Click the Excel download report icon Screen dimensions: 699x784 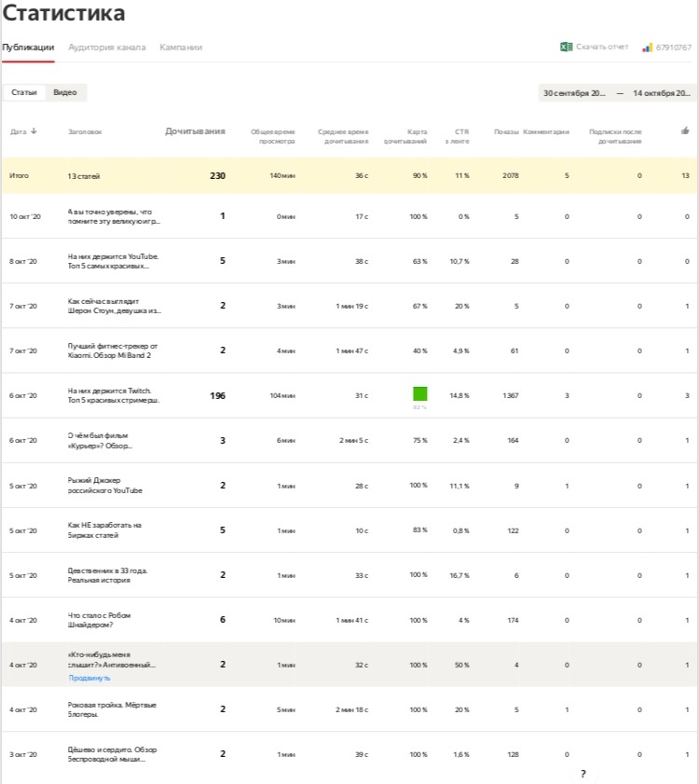566,47
